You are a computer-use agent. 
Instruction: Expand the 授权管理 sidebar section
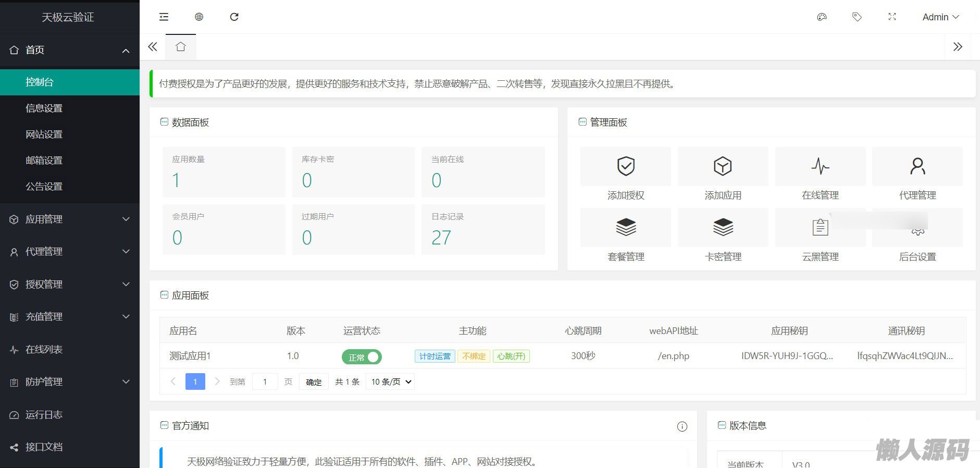coord(70,285)
